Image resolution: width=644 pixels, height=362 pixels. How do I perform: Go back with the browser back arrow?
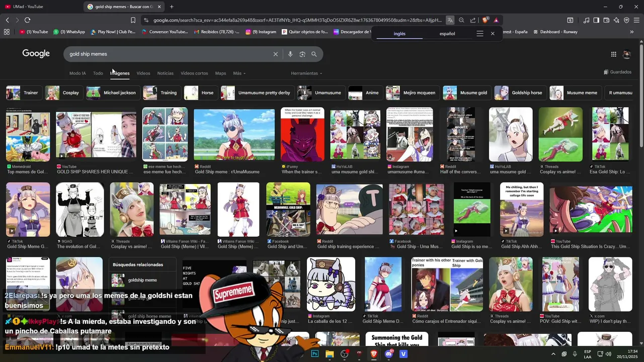[7, 20]
